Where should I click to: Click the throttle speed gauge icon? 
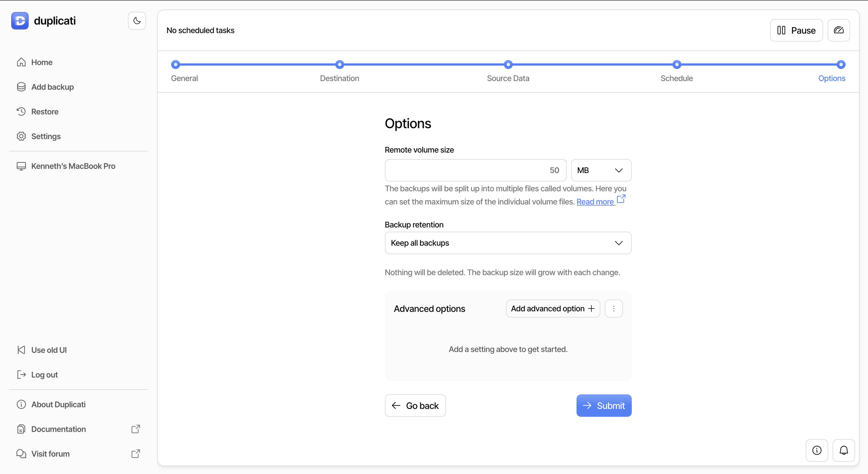[838, 30]
